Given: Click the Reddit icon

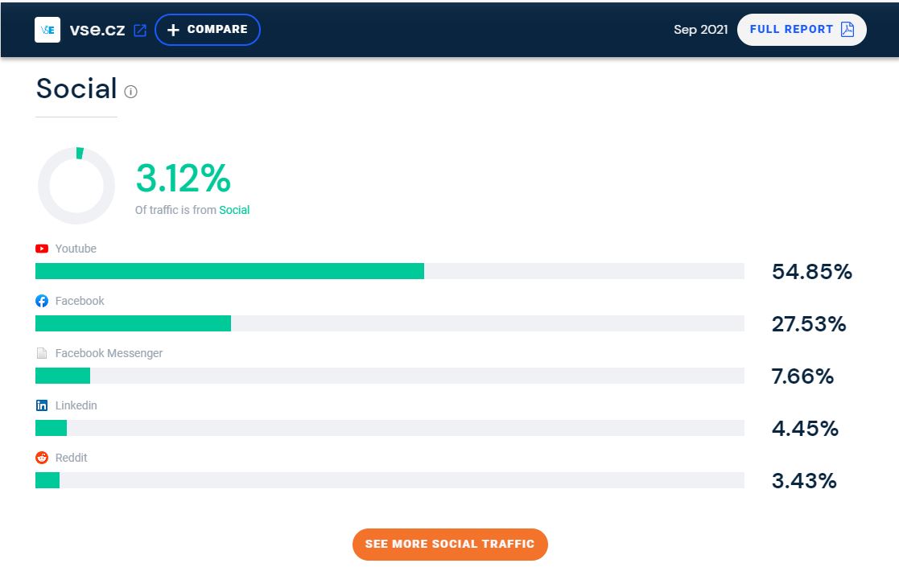Looking at the screenshot, I should [x=42, y=458].
